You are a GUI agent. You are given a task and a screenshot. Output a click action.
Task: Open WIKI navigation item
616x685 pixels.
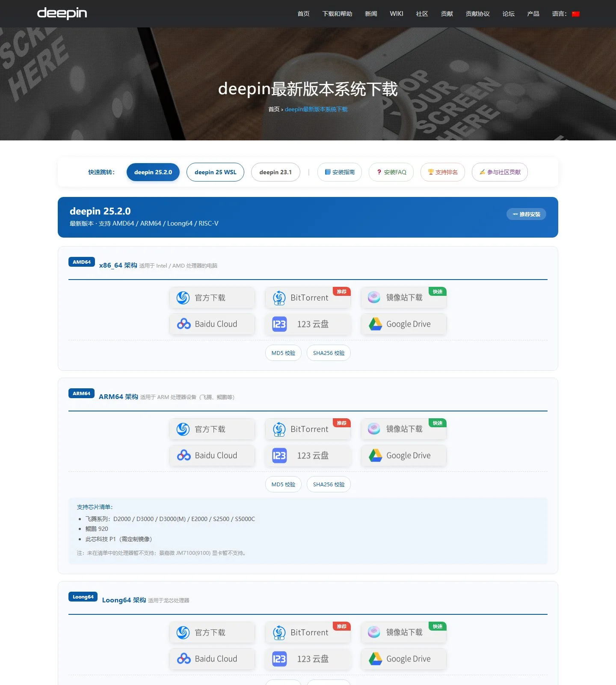pos(397,14)
